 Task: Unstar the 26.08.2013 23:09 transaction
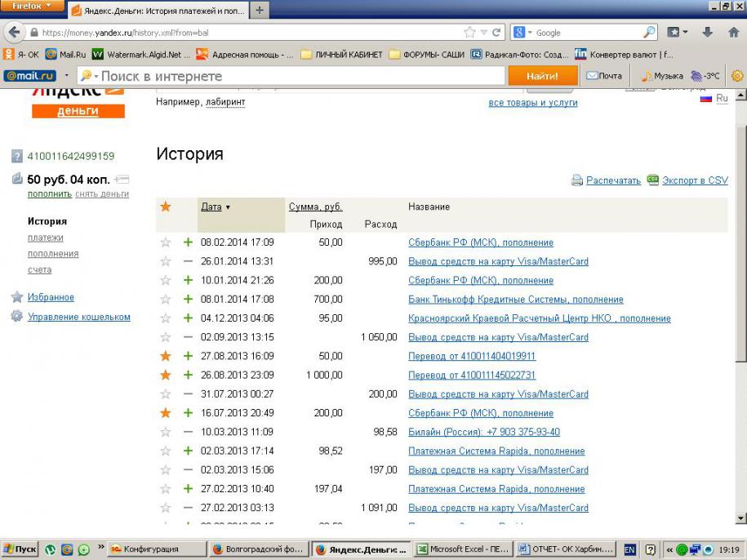click(x=165, y=375)
